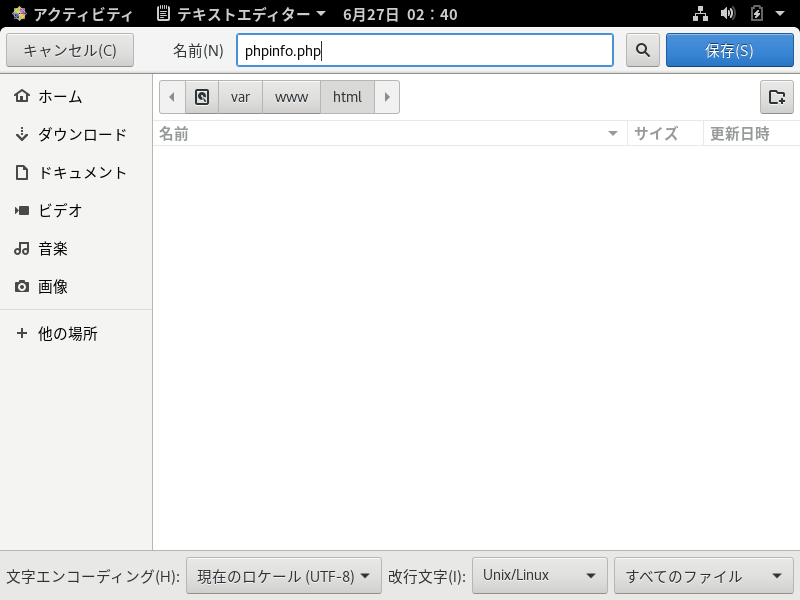This screenshot has height=600, width=800.
Task: Click the filesystem root icon in the breadcrumb
Action: pyautogui.click(x=202, y=97)
